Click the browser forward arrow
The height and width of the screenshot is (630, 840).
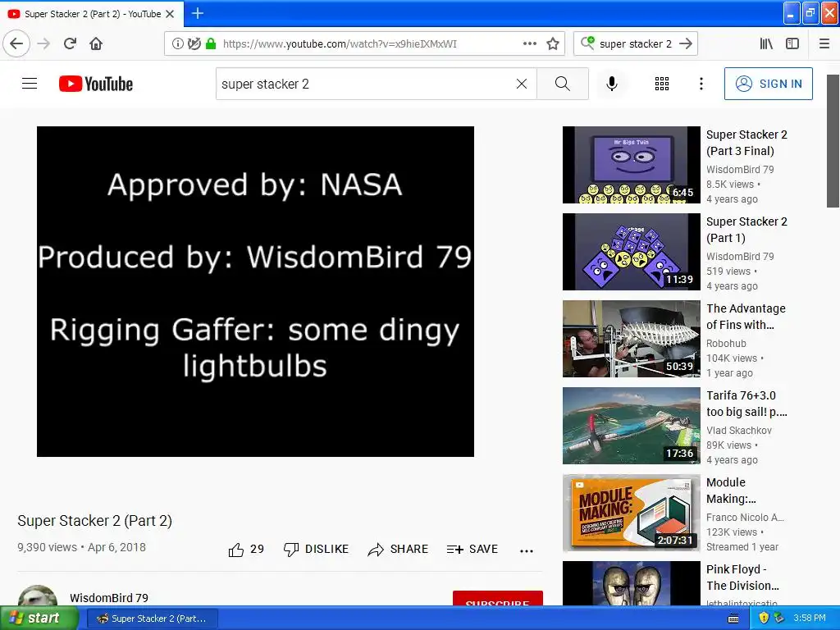[44, 43]
